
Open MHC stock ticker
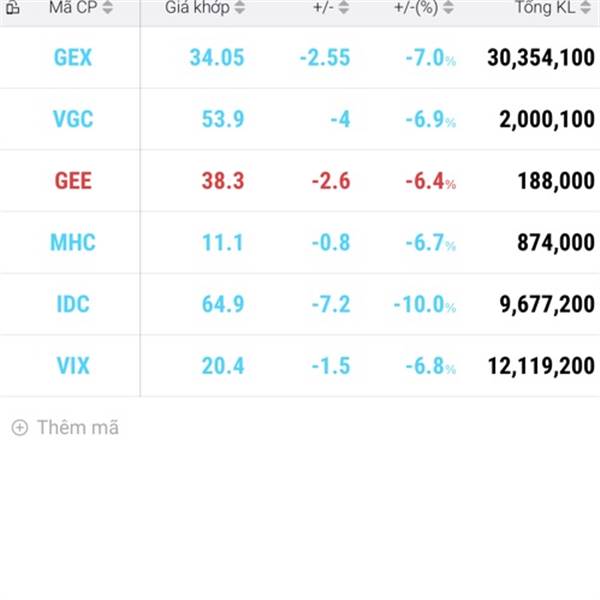(73, 242)
